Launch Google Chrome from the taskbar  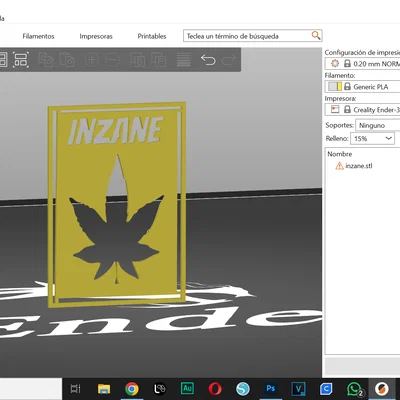[132, 389]
